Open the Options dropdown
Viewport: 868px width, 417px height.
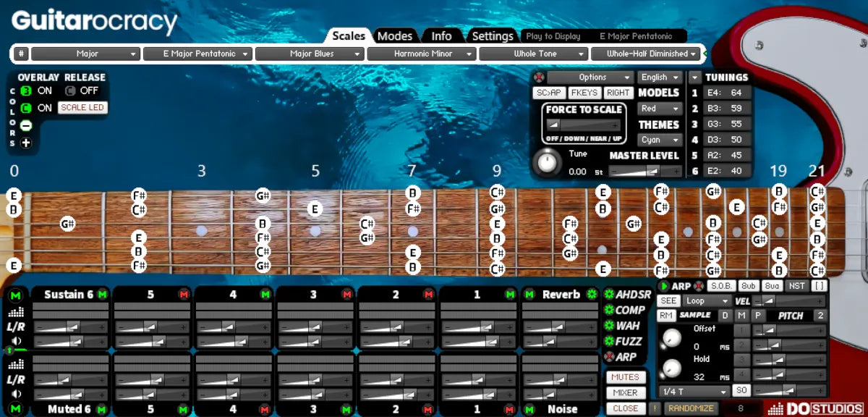591,77
